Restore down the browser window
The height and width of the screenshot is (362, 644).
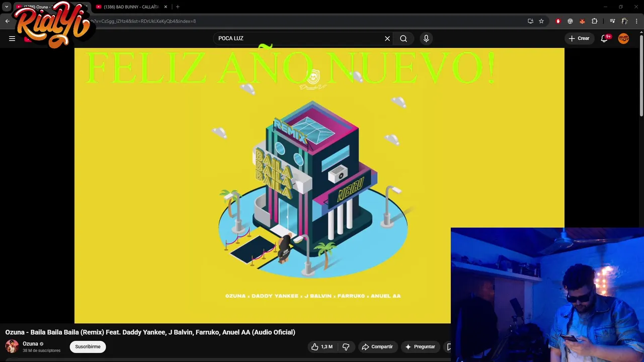click(x=621, y=7)
